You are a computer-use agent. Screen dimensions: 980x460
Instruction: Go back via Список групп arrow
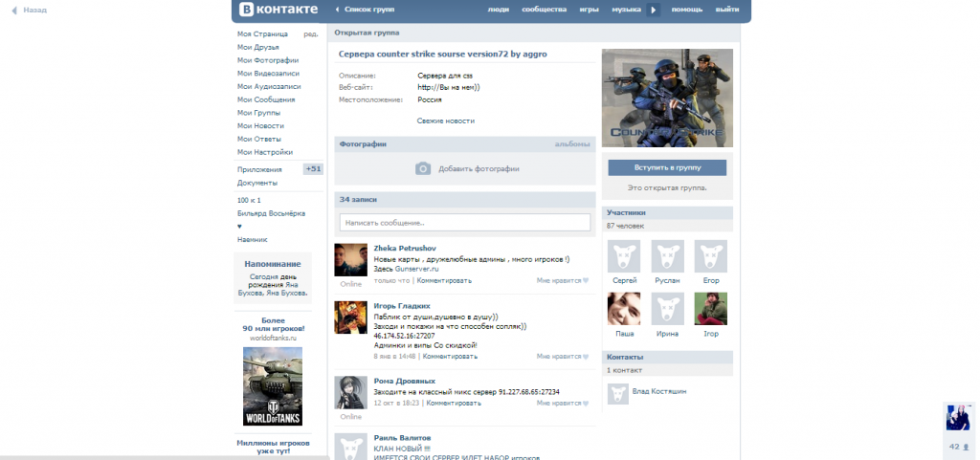click(337, 10)
